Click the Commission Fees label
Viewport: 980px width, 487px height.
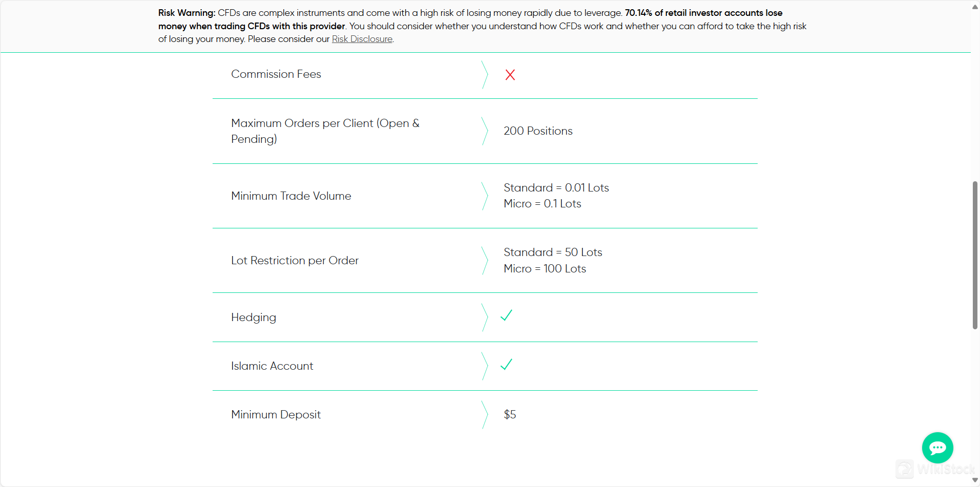[x=276, y=74]
